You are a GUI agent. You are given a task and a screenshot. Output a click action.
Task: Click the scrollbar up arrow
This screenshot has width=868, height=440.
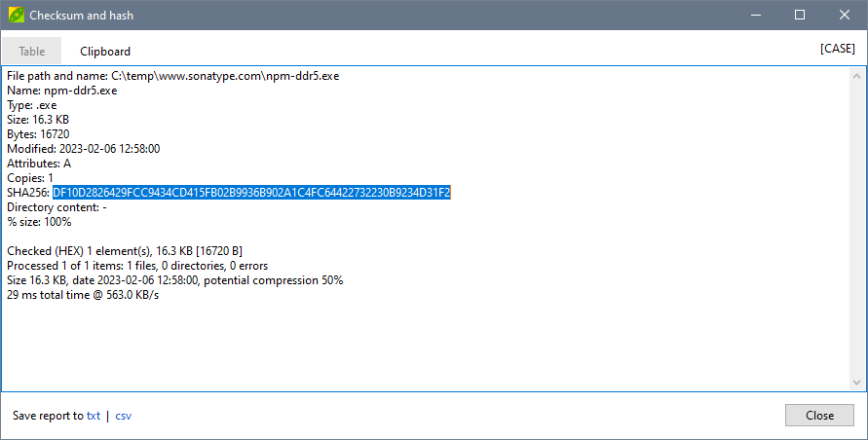857,76
